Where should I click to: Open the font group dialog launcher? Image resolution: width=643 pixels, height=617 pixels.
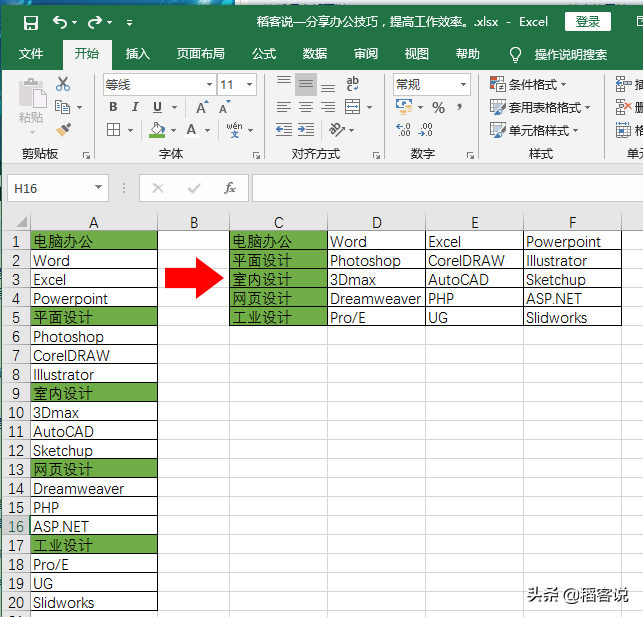[256, 155]
